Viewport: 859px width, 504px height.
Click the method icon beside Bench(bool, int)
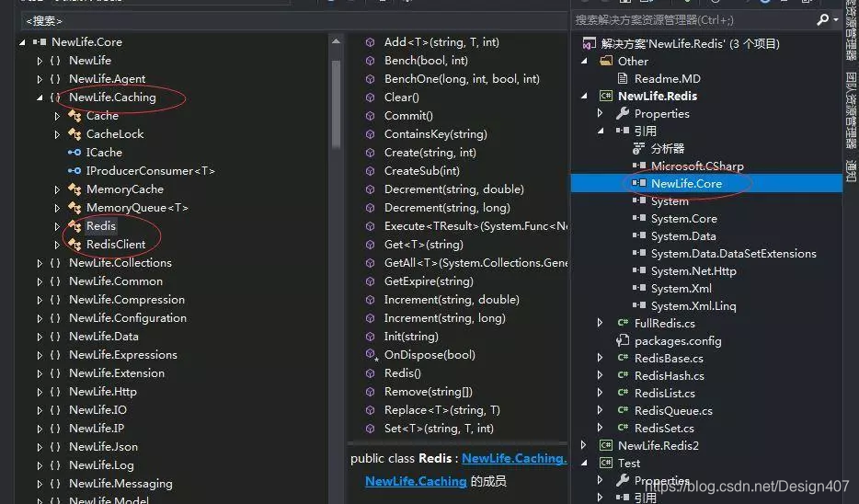371,61
